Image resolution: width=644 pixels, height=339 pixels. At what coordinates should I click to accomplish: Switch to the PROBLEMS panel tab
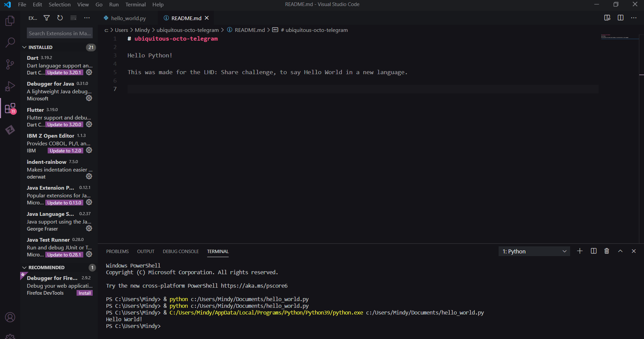[118, 251]
